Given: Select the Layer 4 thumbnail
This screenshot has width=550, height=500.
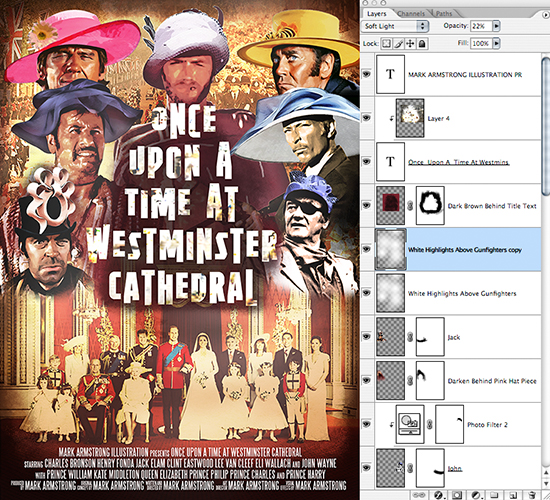Looking at the screenshot, I should pyautogui.click(x=410, y=118).
